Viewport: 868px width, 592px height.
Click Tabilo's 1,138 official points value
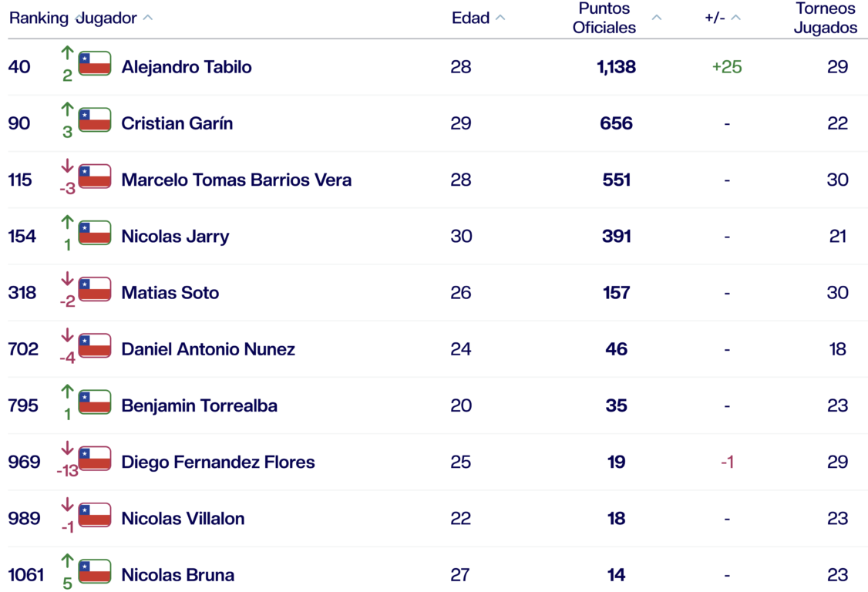coord(616,67)
